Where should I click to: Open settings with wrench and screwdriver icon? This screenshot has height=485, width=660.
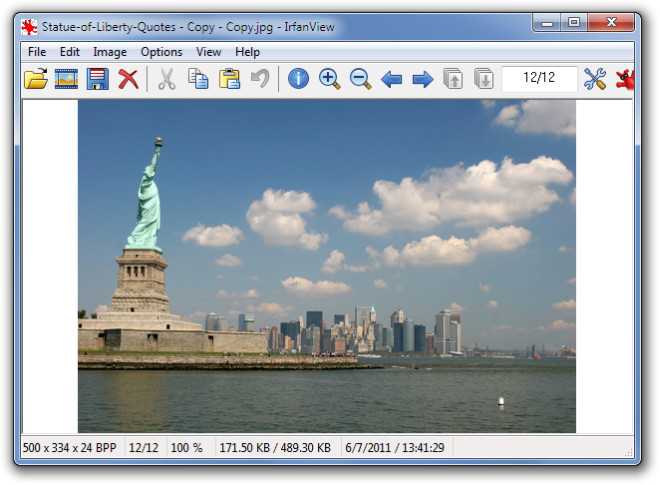pos(595,79)
